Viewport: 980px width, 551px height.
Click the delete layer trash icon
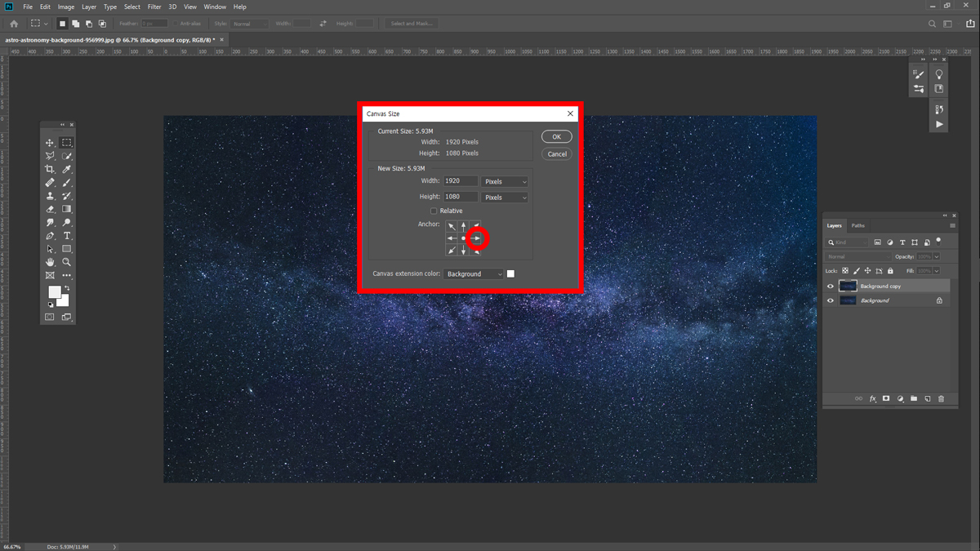tap(941, 399)
